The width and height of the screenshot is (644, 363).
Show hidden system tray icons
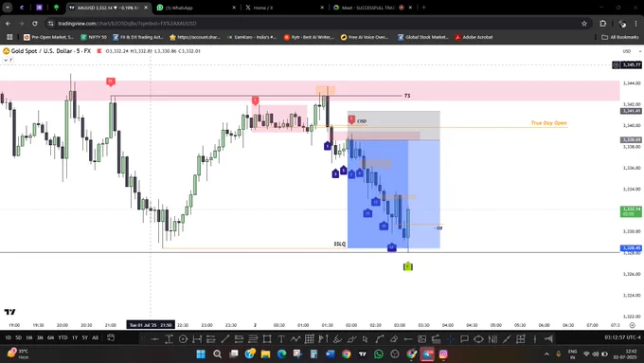pos(546,354)
